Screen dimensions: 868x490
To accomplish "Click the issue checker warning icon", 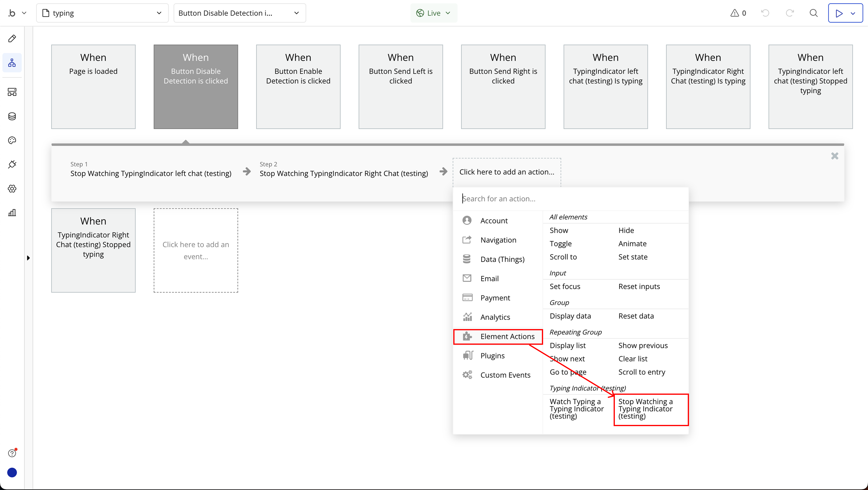I will click(735, 13).
